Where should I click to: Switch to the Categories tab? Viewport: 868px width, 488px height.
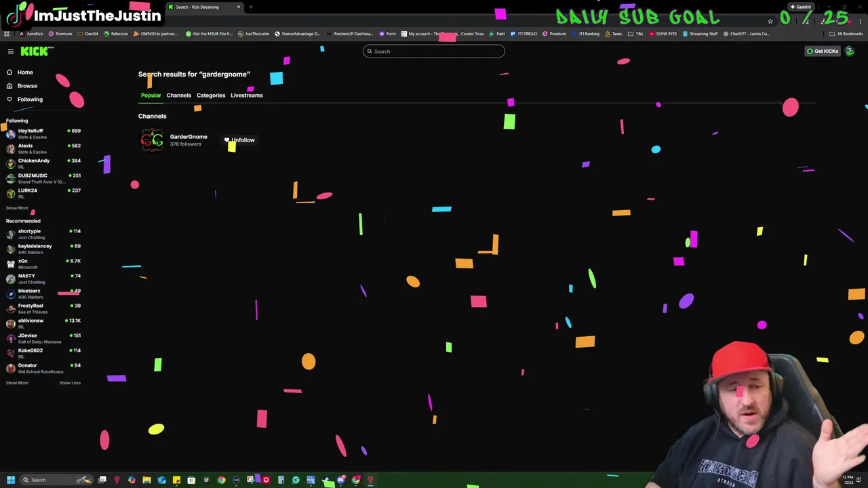click(x=211, y=96)
